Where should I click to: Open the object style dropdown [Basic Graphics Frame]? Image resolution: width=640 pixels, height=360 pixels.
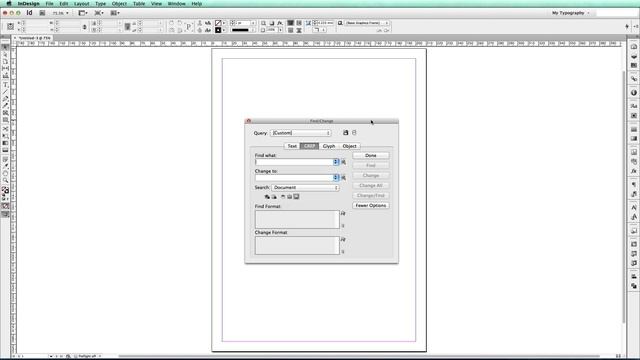point(367,23)
